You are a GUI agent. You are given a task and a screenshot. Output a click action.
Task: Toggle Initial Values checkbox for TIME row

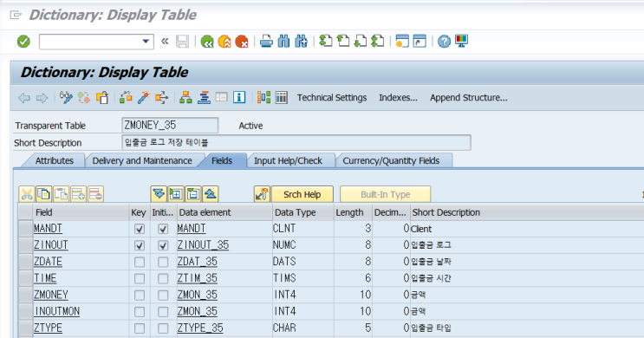(x=163, y=278)
